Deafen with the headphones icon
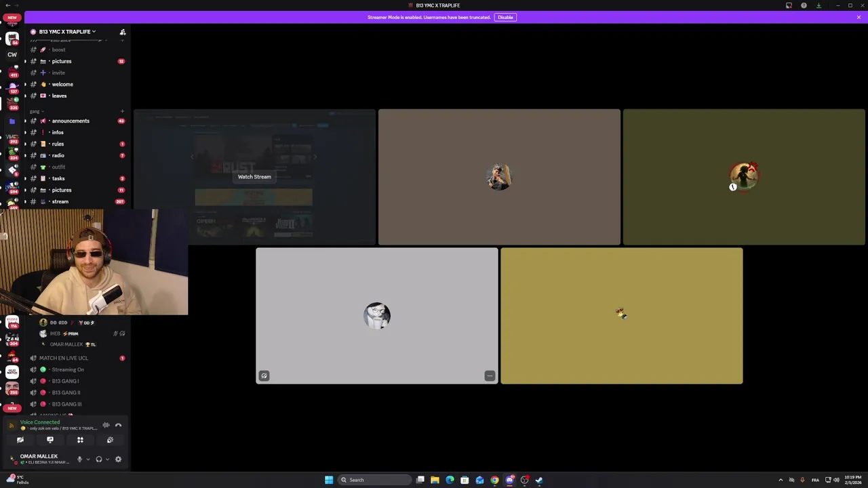 [x=98, y=460]
